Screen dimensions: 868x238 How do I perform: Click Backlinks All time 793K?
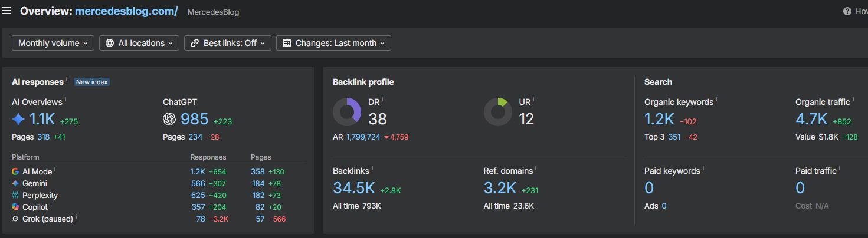(356, 206)
